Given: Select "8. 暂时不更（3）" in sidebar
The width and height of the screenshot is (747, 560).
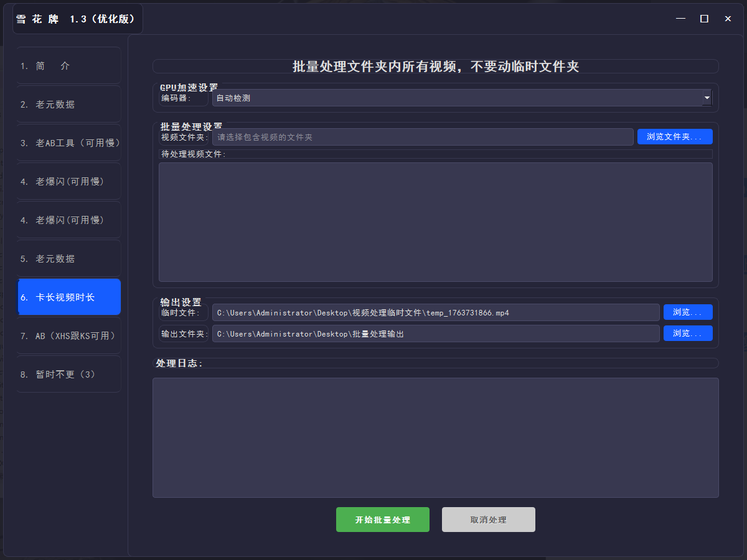Looking at the screenshot, I should 68,374.
